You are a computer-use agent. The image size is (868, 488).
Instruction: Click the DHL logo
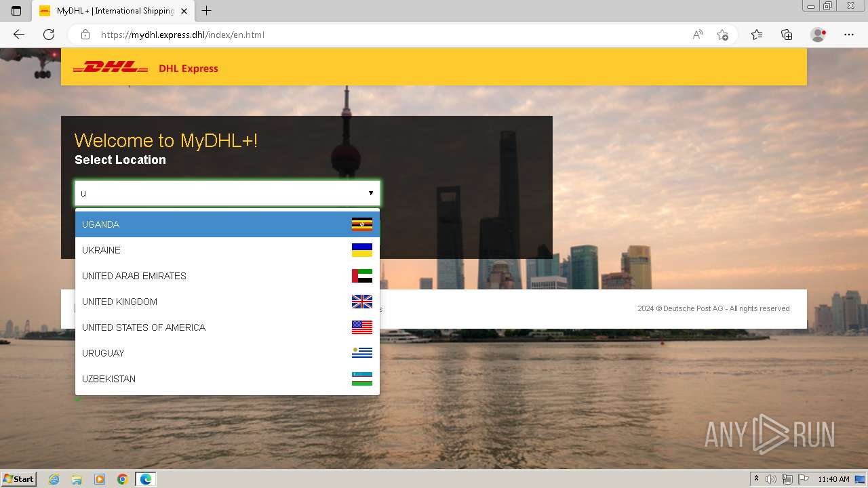pos(111,67)
